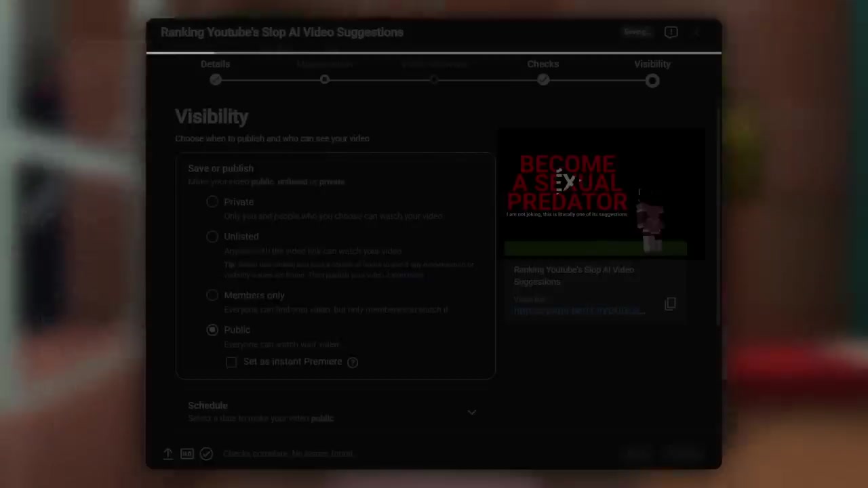The height and width of the screenshot is (488, 868).
Task: Click the help icon beside instant Premiere
Action: tap(353, 362)
